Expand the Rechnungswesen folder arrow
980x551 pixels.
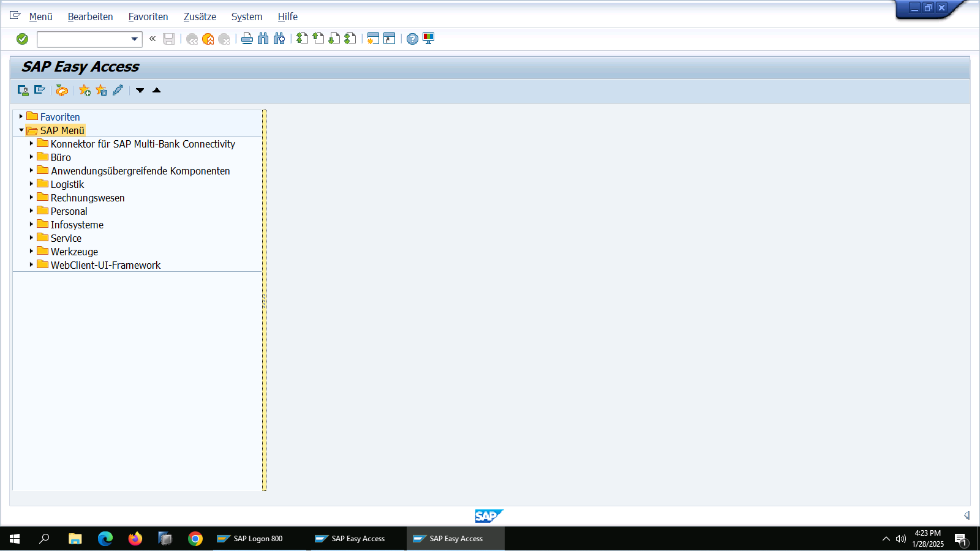pos(31,197)
